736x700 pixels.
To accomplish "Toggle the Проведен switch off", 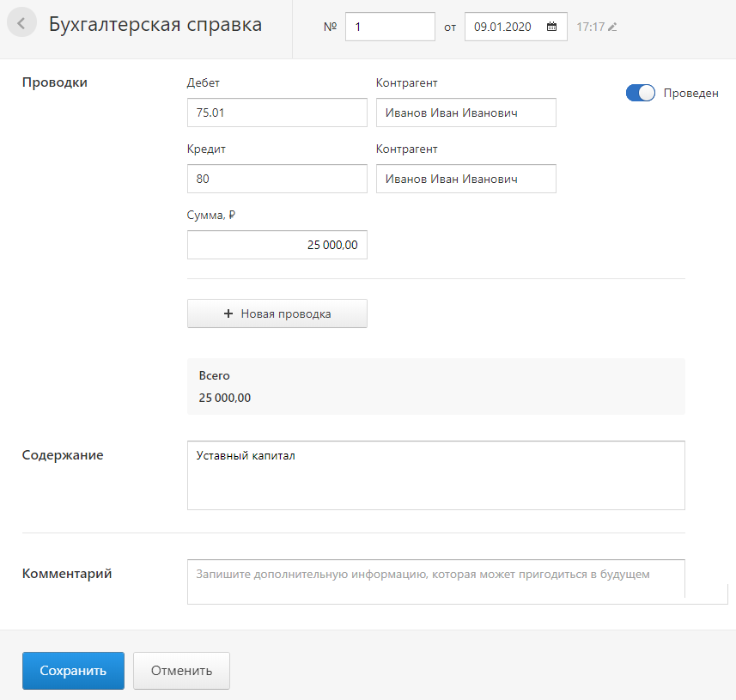I will [x=641, y=93].
